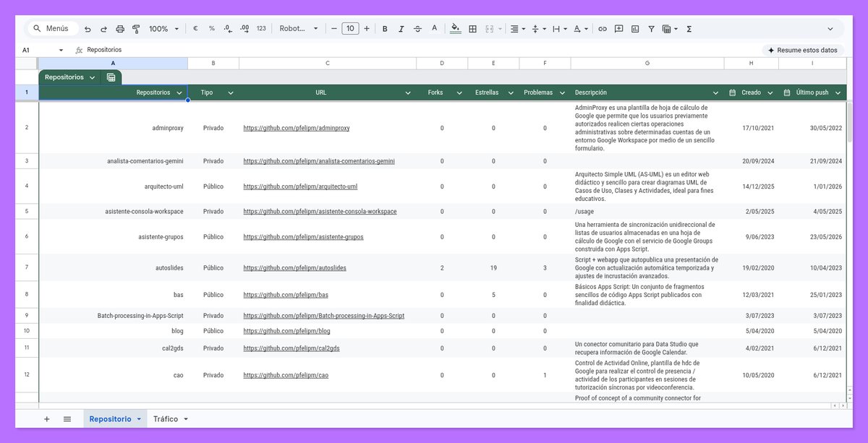The image size is (868, 443).
Task: Click the undo arrow icon
Action: tap(88, 29)
